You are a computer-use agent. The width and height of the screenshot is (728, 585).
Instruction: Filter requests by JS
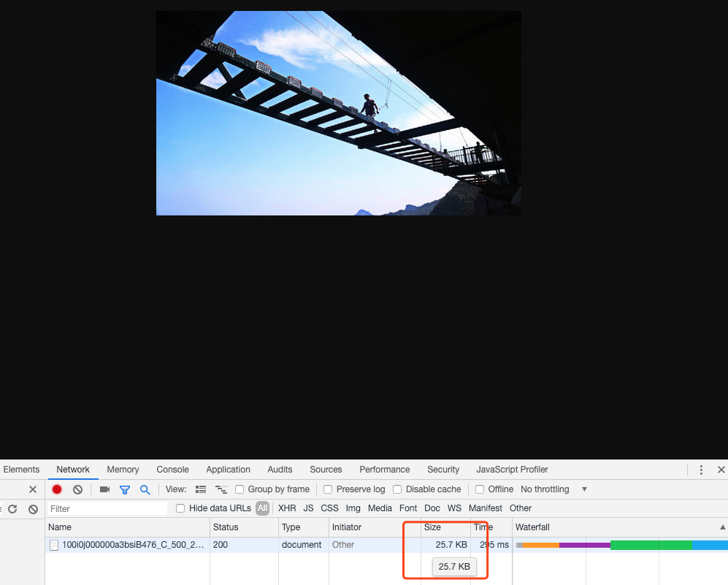pos(308,508)
